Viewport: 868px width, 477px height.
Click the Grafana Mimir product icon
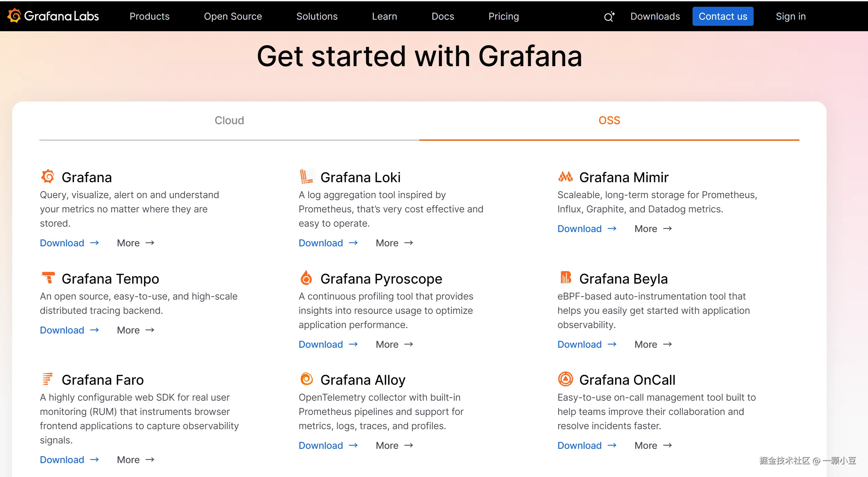[565, 176]
